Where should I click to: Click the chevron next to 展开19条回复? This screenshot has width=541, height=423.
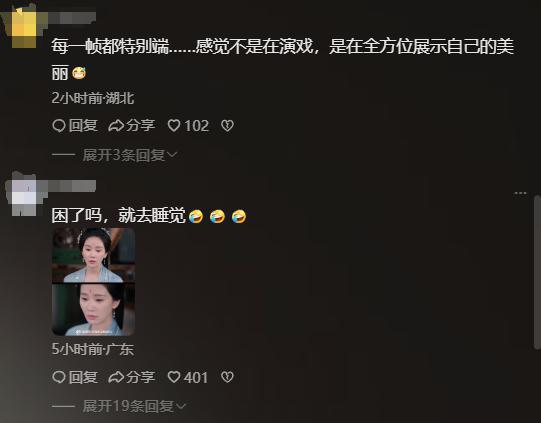(x=181, y=406)
